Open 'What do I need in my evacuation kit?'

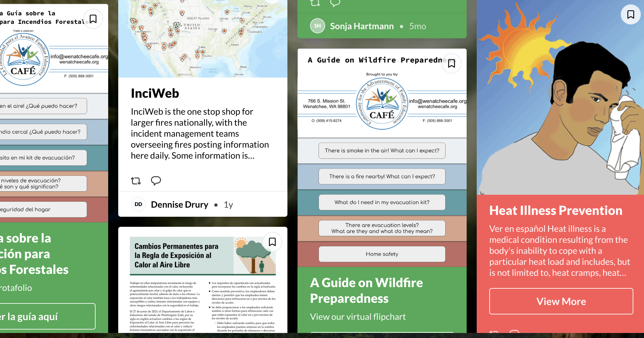point(382,202)
